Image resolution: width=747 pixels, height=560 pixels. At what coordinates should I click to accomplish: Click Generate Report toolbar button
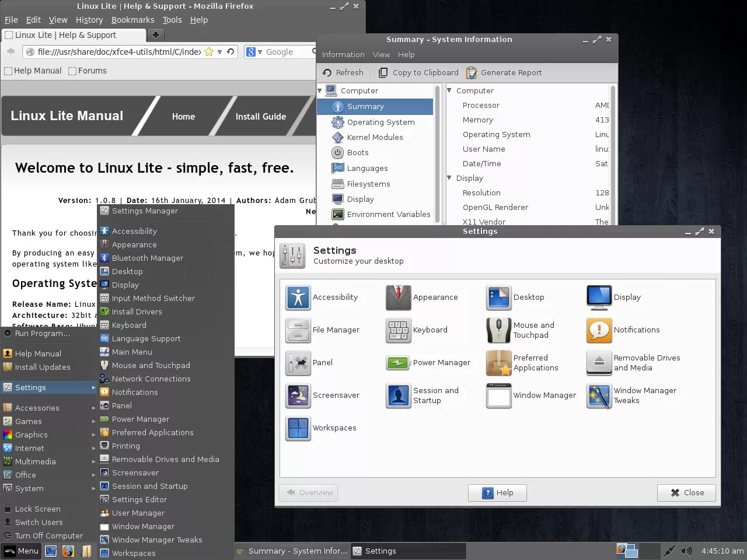click(504, 73)
